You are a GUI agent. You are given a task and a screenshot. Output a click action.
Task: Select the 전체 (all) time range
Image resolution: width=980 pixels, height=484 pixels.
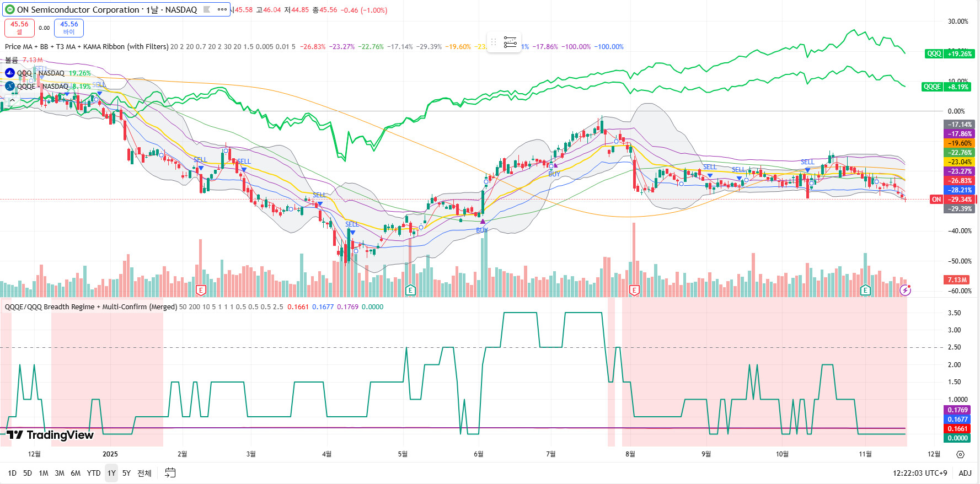click(144, 473)
